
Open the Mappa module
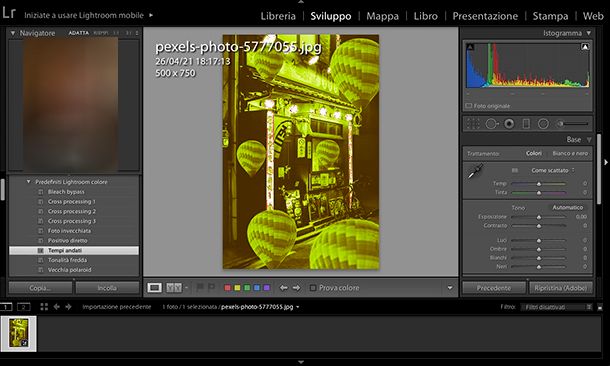(382, 16)
